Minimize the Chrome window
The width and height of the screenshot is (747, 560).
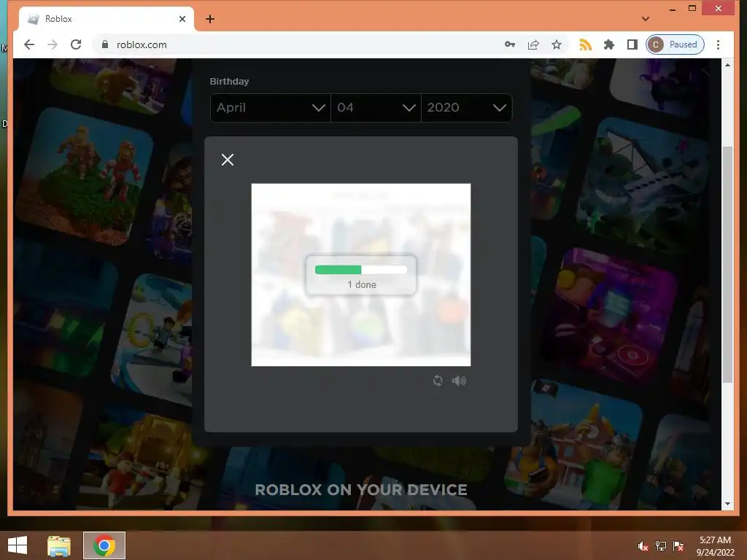(673, 9)
